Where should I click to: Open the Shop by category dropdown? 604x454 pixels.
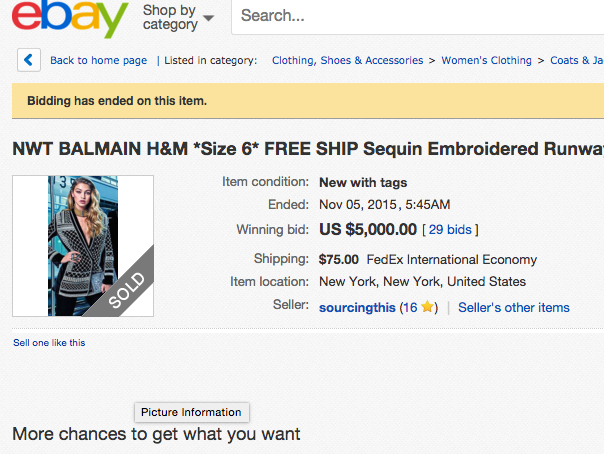point(178,18)
